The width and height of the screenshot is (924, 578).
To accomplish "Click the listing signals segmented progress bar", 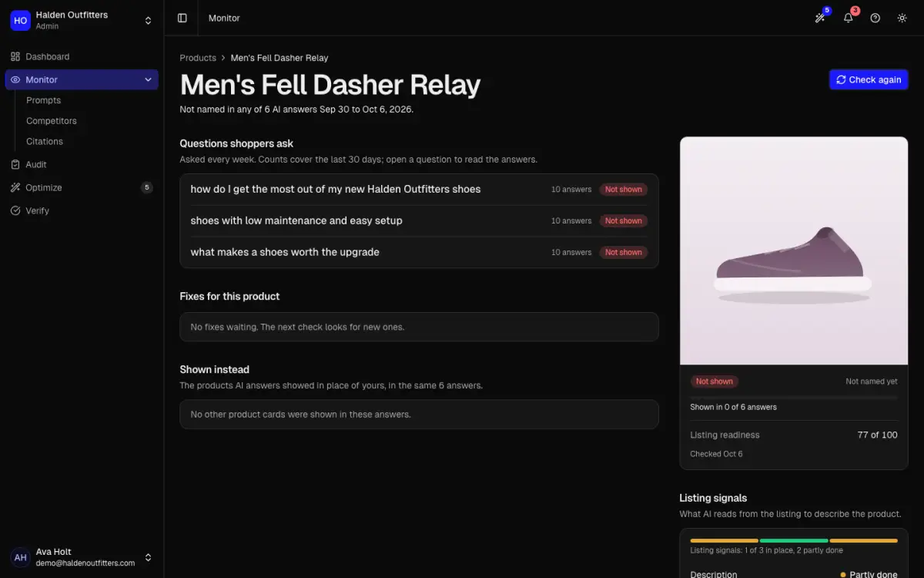I will (x=794, y=540).
